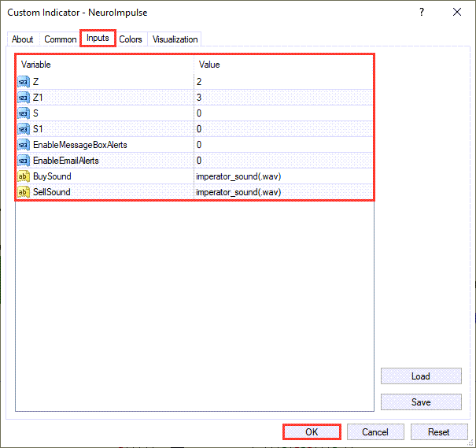Switch to the Common tab

click(x=61, y=39)
